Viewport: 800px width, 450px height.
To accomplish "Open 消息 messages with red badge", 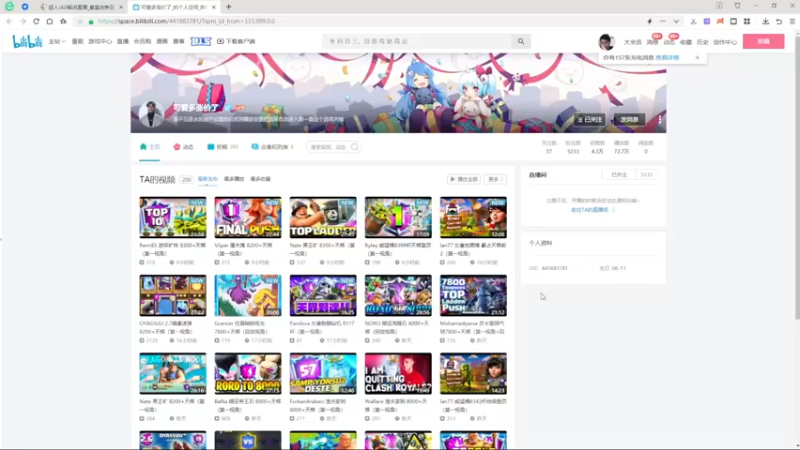I will [653, 42].
